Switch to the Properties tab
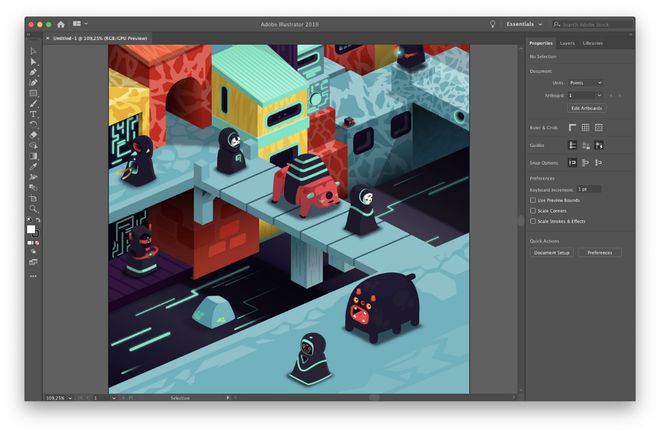This screenshot has height=433, width=660. click(541, 43)
